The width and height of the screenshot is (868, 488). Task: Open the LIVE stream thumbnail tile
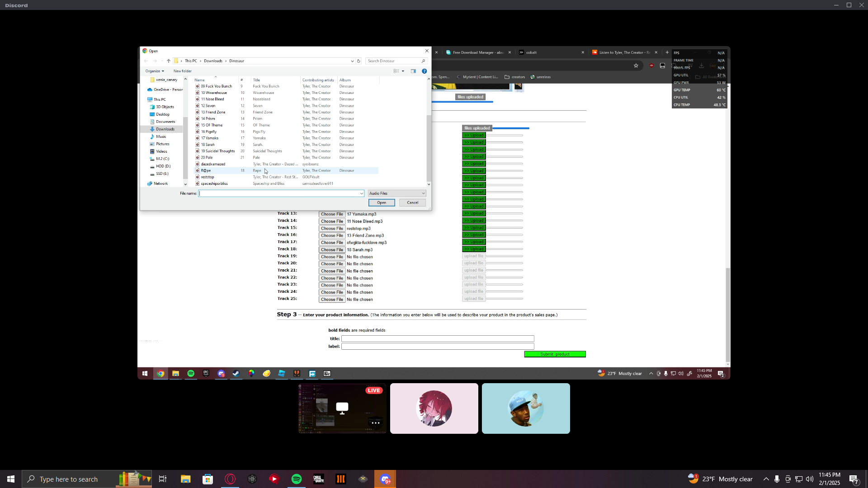click(x=342, y=408)
